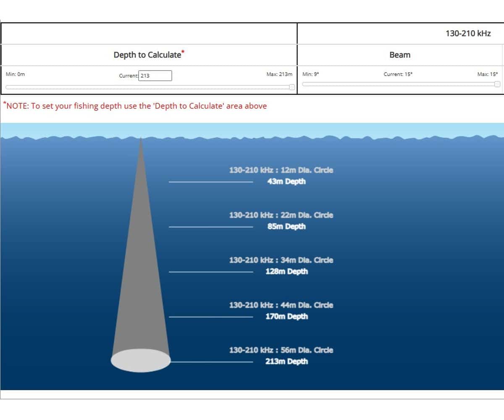
Task: Click the 130-210 kHz column header
Action: [x=468, y=33]
